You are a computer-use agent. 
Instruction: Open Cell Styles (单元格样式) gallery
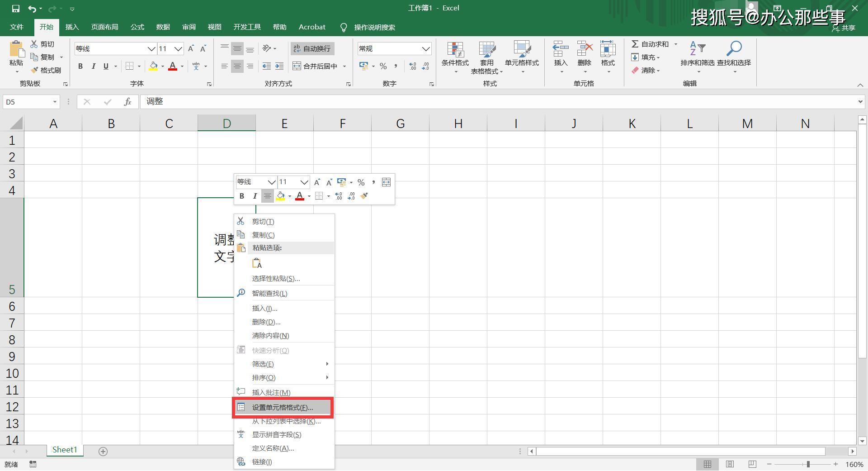coord(522,57)
